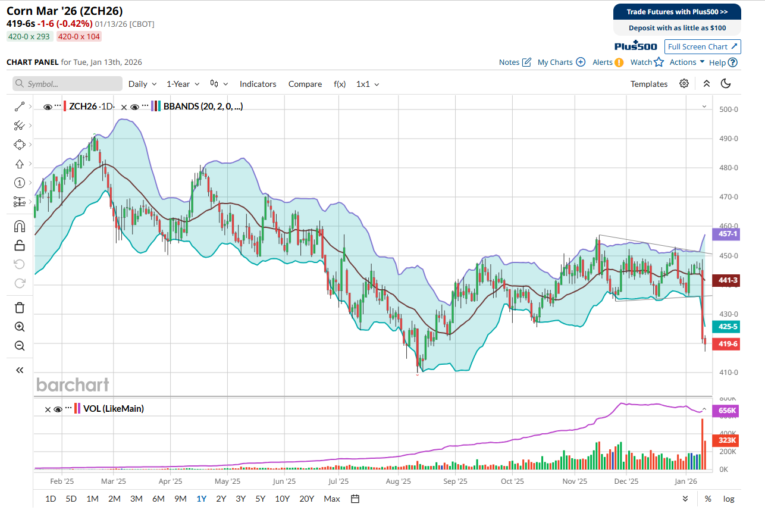Click the Full Screen Chart button
Viewport: 765px width, 532px height.
tap(703, 46)
